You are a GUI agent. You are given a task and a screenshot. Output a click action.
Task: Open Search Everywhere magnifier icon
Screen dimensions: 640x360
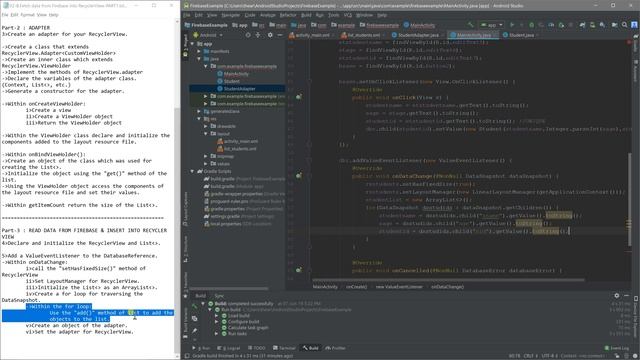point(624,25)
